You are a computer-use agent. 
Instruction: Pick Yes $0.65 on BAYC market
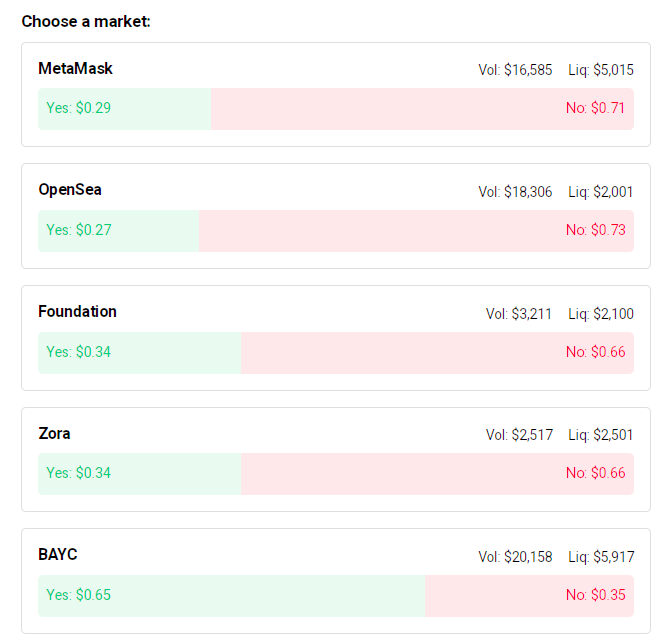[231, 595]
